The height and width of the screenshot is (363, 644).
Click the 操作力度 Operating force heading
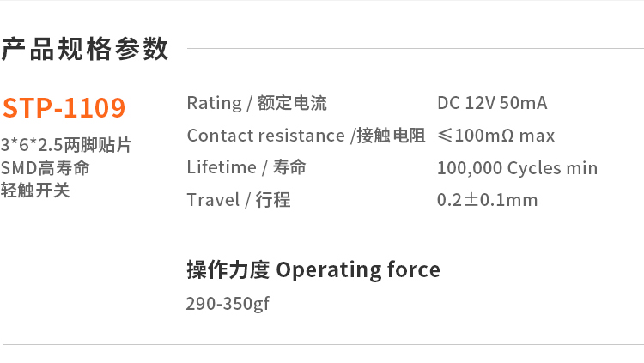[x=313, y=270]
